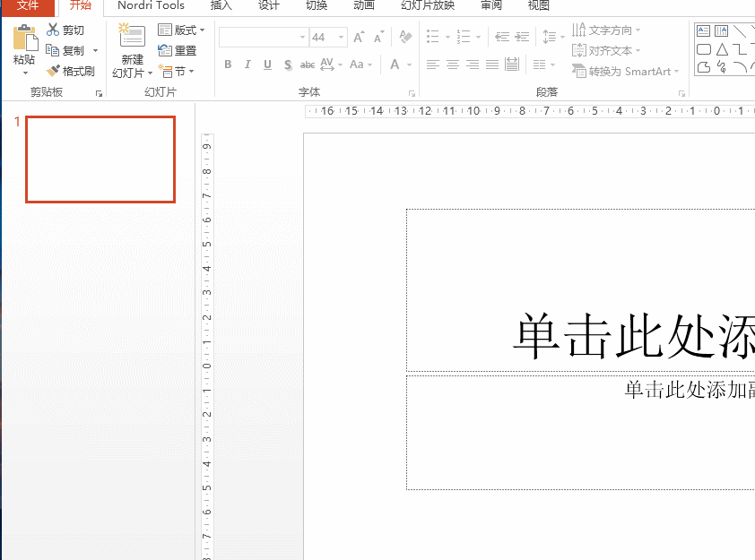Image resolution: width=755 pixels, height=560 pixels.
Task: Click the Copy (复制) icon
Action: [x=52, y=49]
